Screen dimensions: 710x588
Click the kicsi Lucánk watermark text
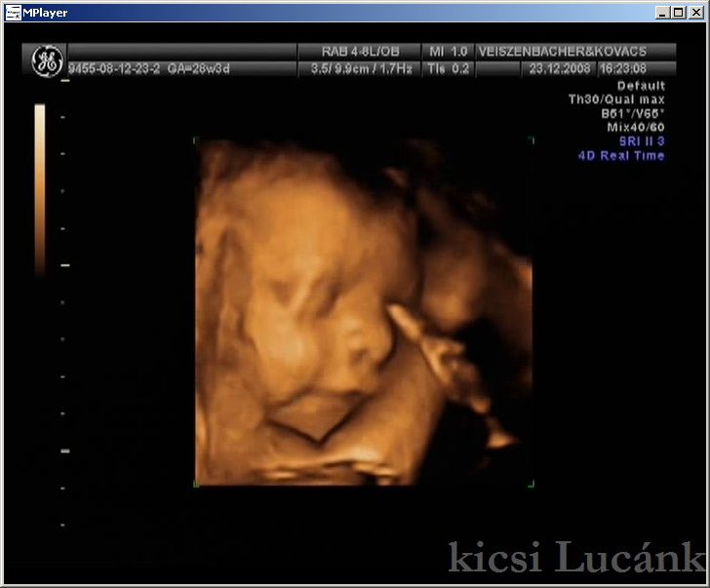[575, 557]
